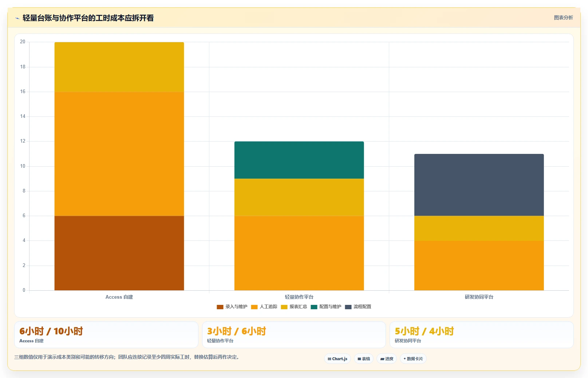588x378 pixels.
Task: Click the yellow 报表汇总 segment of 研发协同平台 bar
Action: 479,228
